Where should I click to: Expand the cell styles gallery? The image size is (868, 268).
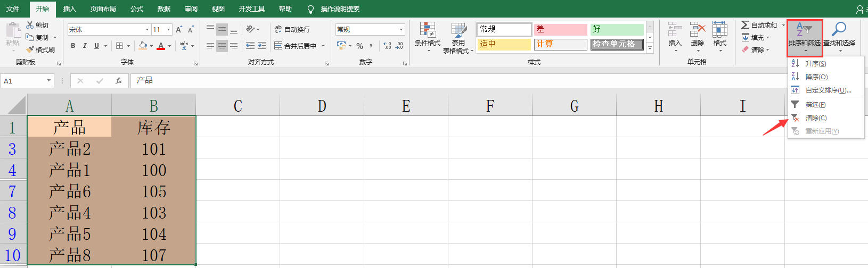pos(650,48)
